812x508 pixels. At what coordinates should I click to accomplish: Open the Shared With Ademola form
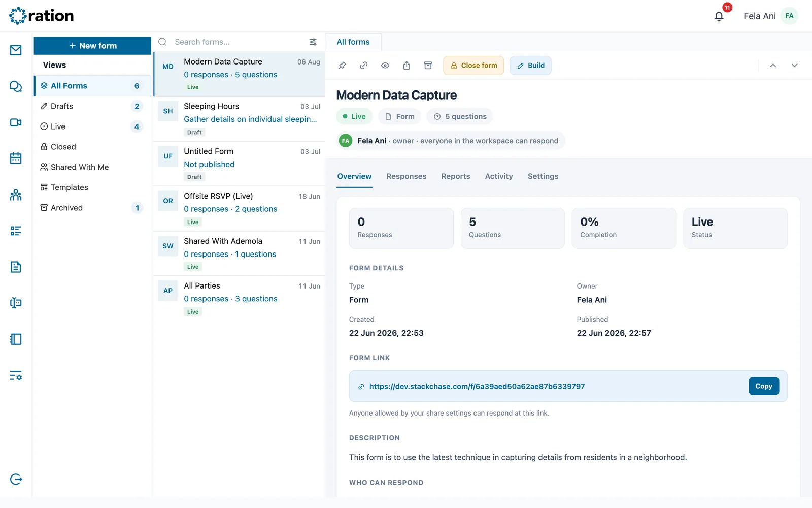point(239,253)
